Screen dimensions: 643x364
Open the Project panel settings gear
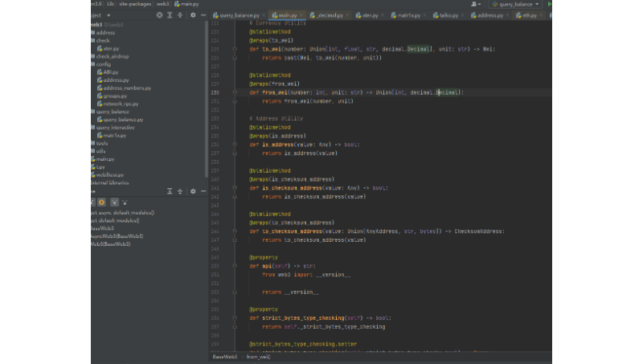coord(193,15)
